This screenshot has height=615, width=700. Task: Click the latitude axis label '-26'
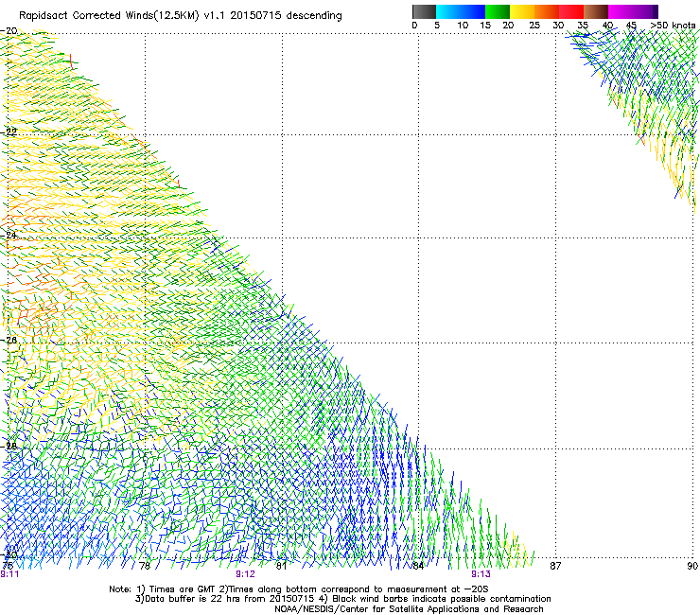9,341
